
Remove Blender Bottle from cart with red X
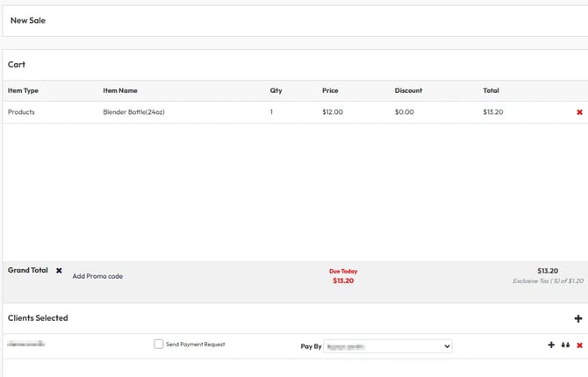[579, 112]
